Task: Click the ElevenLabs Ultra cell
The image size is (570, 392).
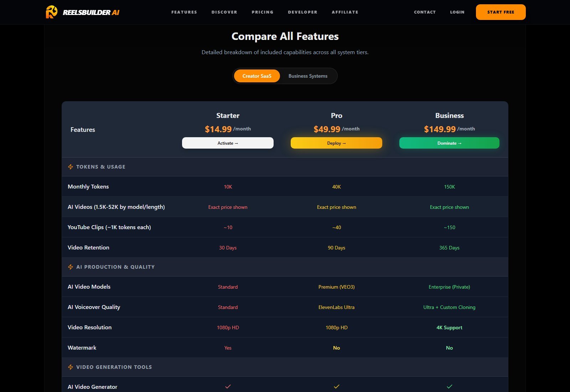Action: tap(337, 307)
